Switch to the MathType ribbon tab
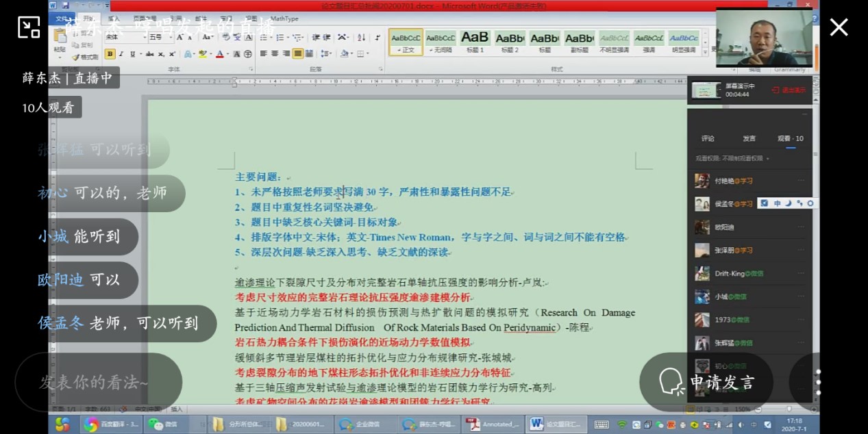The height and width of the screenshot is (434, 868). 284,19
